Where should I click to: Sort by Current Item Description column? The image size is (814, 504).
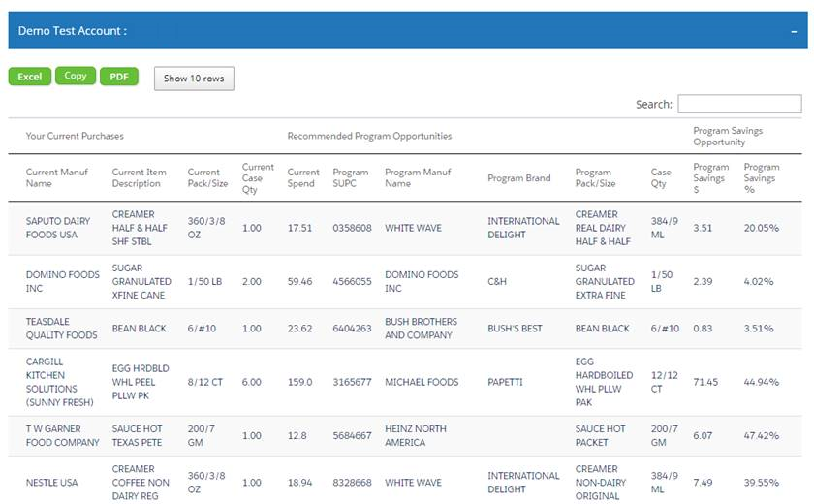tap(140, 177)
